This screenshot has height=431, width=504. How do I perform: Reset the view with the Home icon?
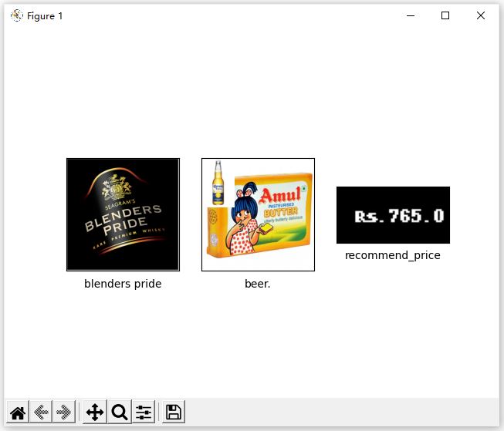pyautogui.click(x=18, y=412)
